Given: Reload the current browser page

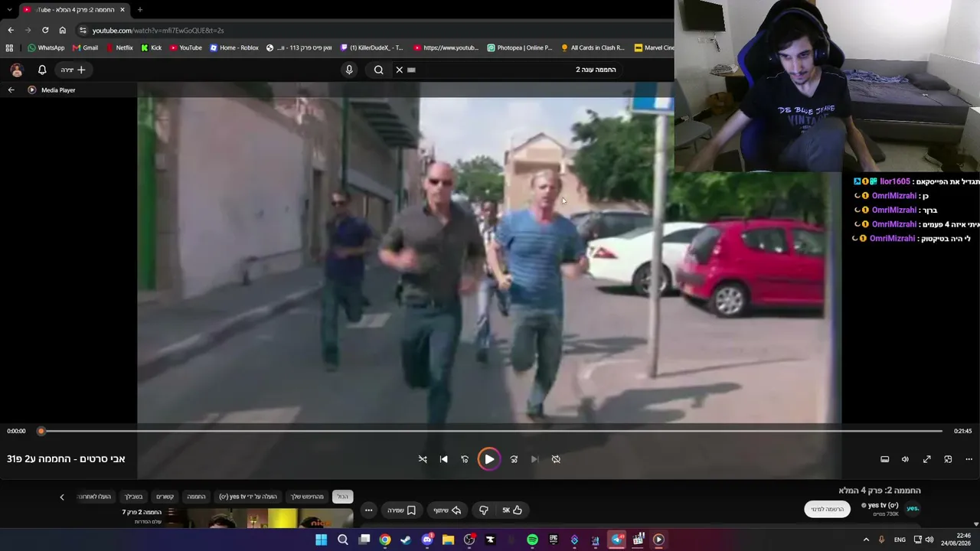Looking at the screenshot, I should [x=45, y=30].
